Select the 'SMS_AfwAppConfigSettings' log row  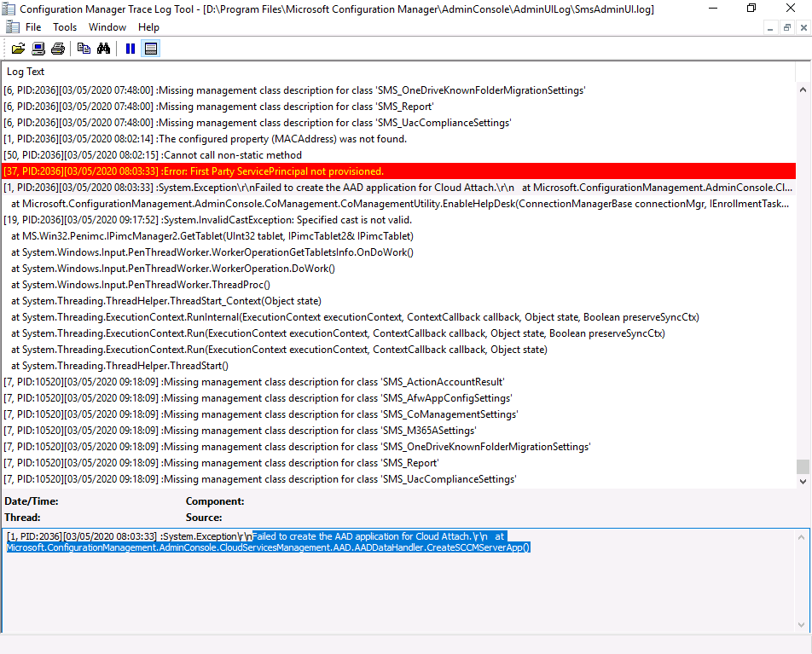point(399,398)
